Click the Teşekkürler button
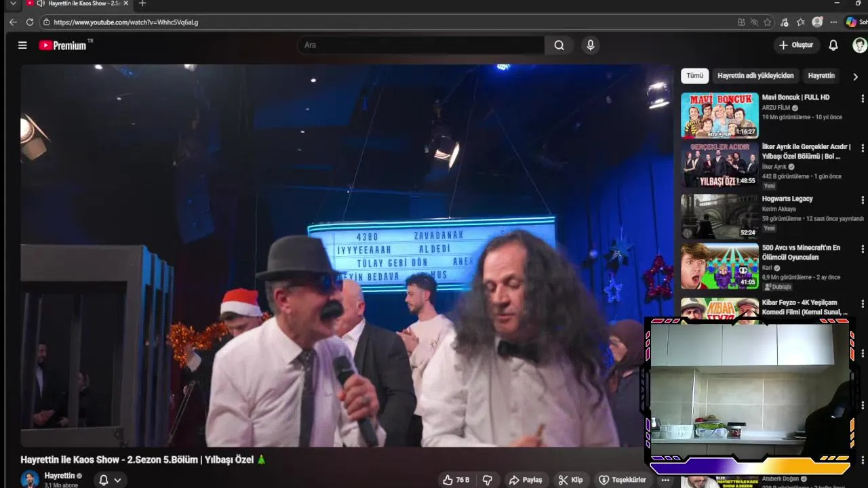 623,480
